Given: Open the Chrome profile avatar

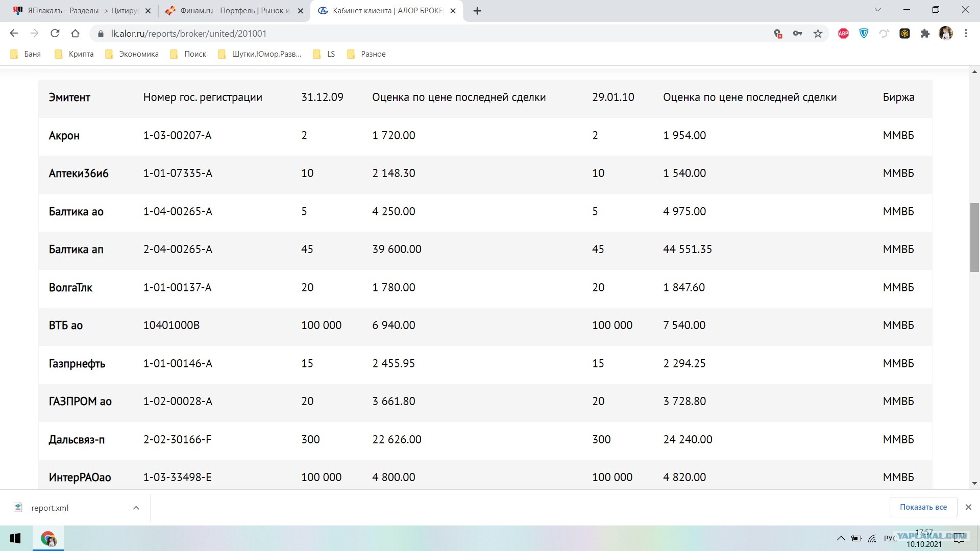Looking at the screenshot, I should tap(946, 34).
